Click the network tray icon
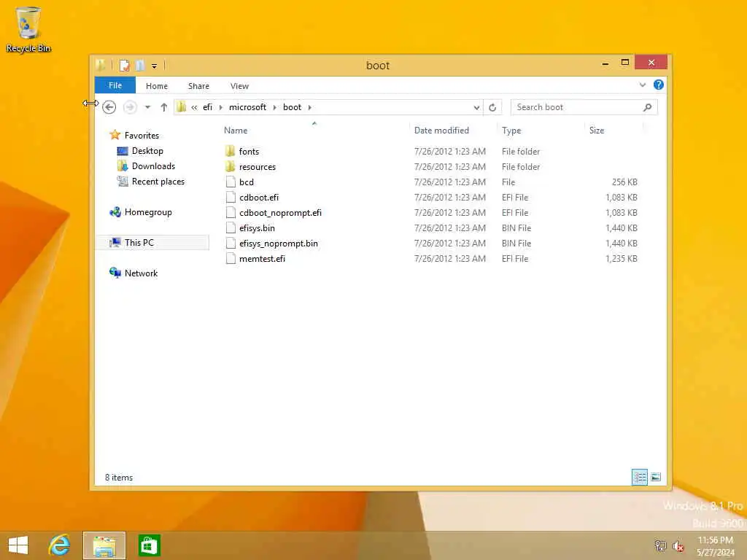 pyautogui.click(x=660, y=545)
